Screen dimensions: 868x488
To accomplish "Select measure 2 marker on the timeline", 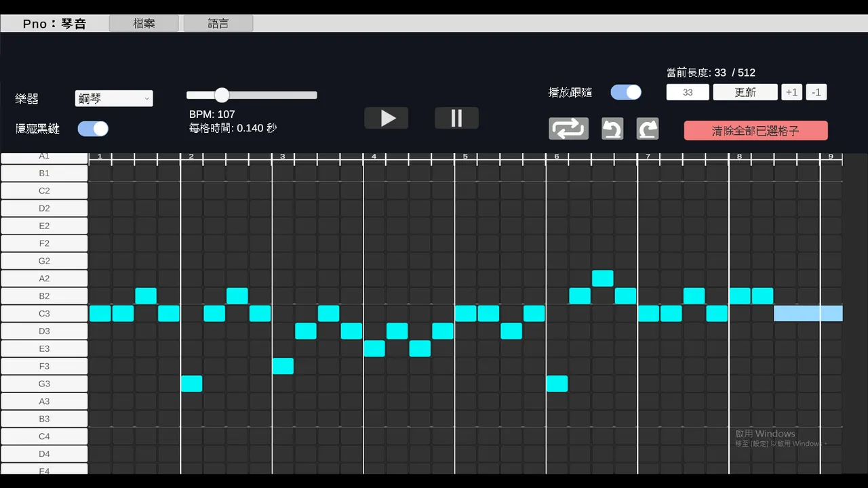I will coord(191,157).
